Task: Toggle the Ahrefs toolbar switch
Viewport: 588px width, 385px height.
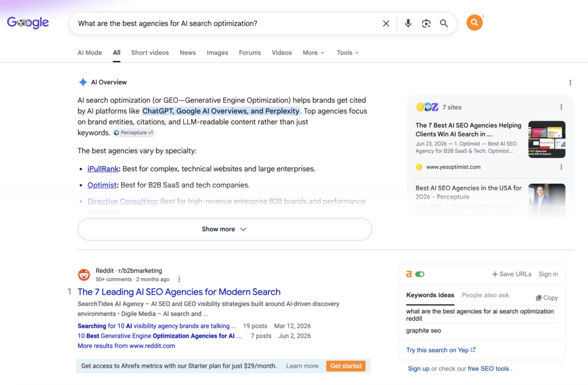Action: pos(420,274)
